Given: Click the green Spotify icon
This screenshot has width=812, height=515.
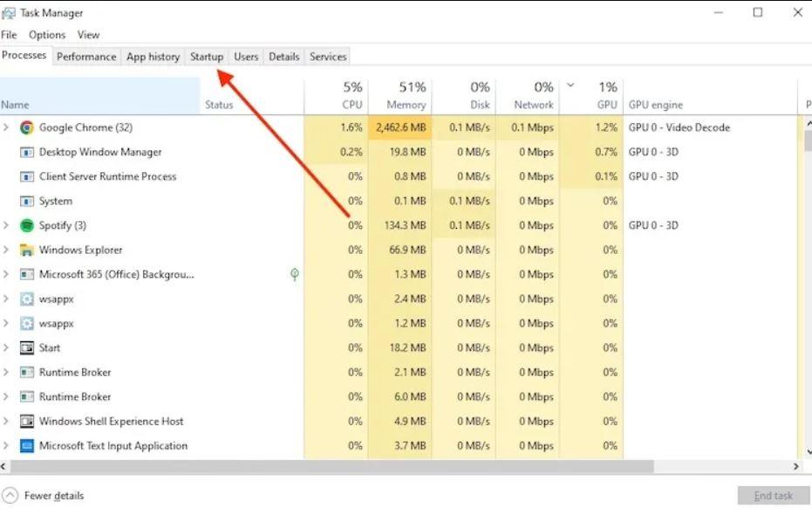Looking at the screenshot, I should (27, 225).
